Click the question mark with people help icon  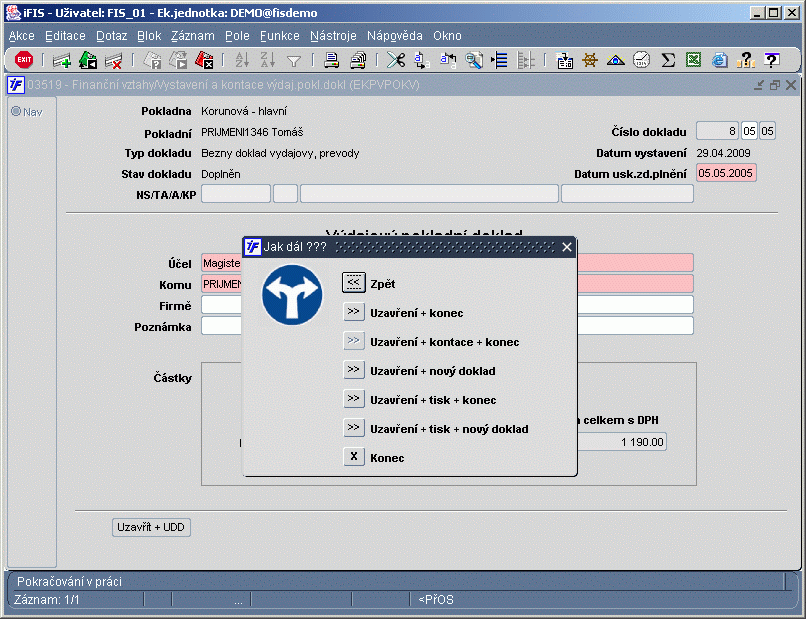(x=745, y=61)
